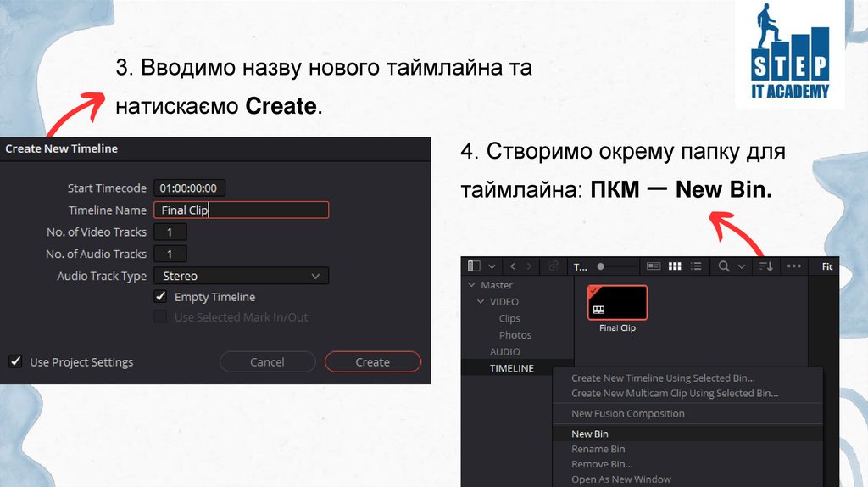Screen dimensions: 868x487
Task: Choose New Fusion Composition
Action: (628, 414)
